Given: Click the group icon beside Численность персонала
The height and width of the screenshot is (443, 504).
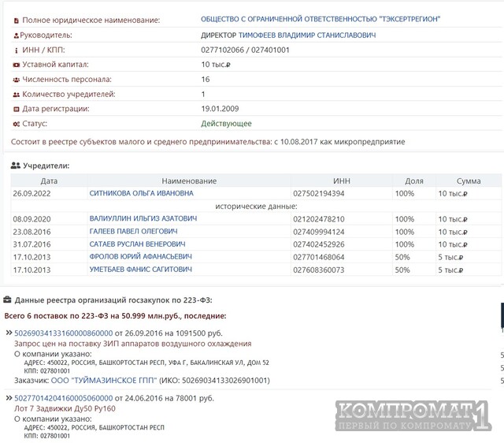Looking at the screenshot, I should pos(16,80).
